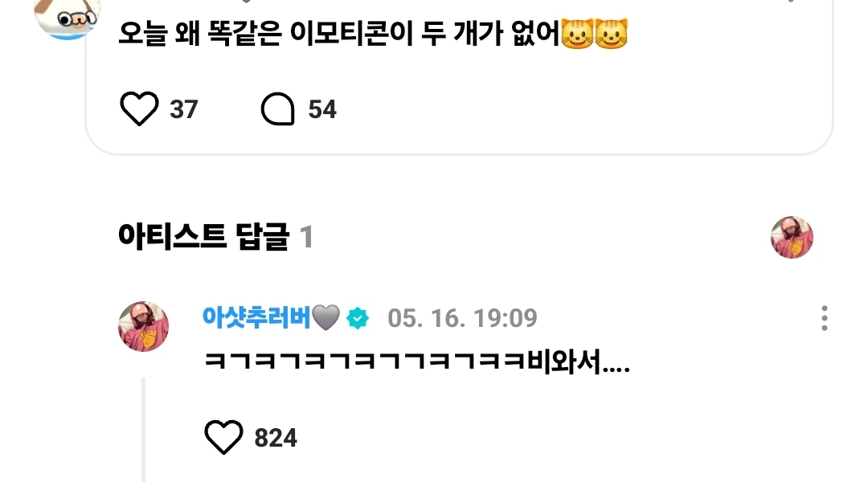Click the 05. 16. 19:09 timestamp

(x=462, y=318)
